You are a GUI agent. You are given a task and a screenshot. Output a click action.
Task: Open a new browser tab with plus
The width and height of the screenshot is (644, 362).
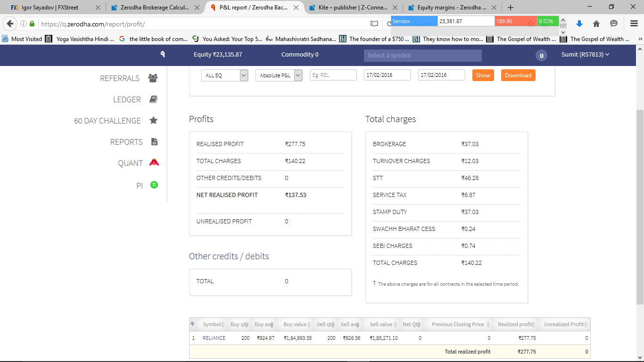[x=511, y=8]
